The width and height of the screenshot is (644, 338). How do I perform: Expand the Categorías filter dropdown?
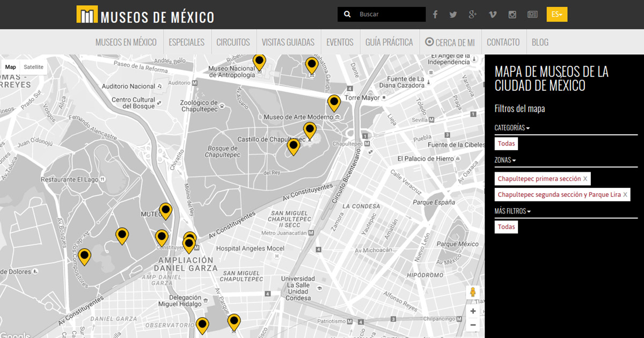512,128
